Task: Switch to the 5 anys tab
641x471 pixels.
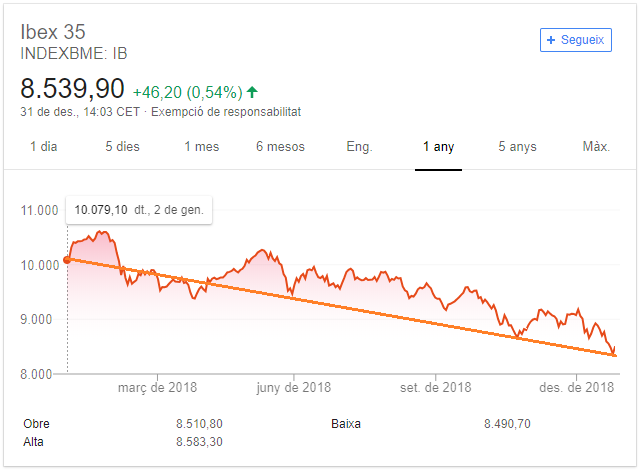Action: click(x=517, y=147)
